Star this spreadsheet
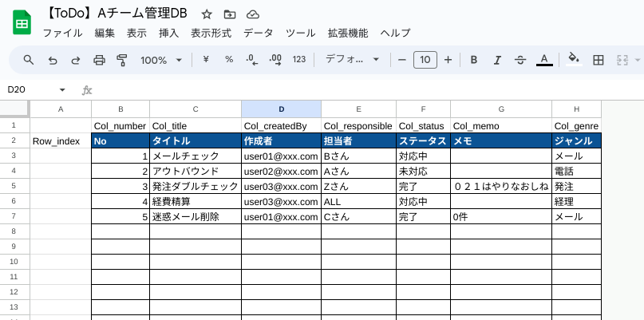Screen dimensions: 644x320 click(x=207, y=15)
